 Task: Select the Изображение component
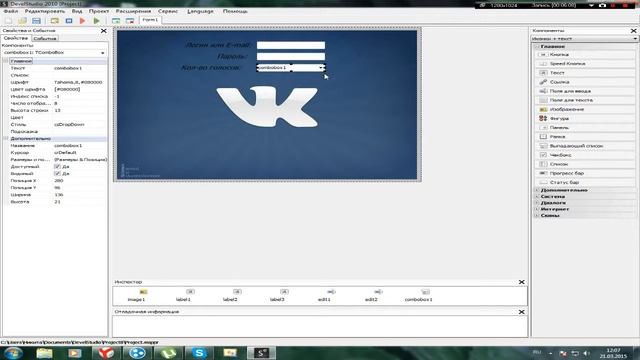point(585,109)
